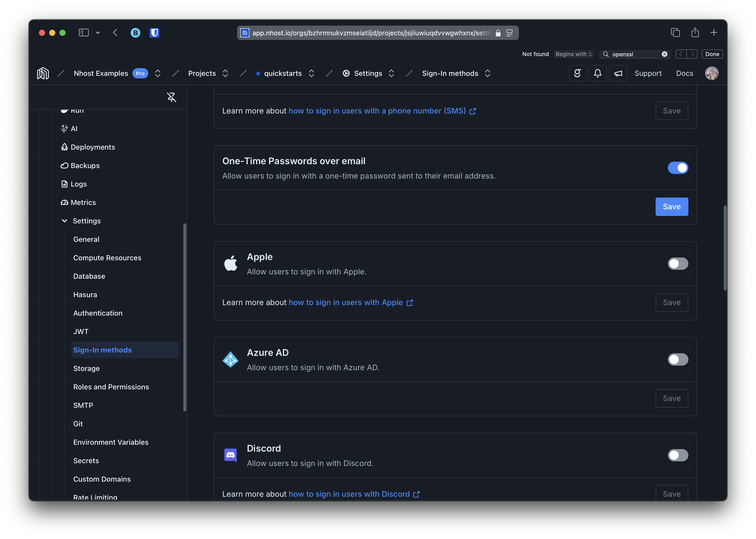Open link about signing in with Apple
Viewport: 756px width, 539px height.
coord(346,302)
